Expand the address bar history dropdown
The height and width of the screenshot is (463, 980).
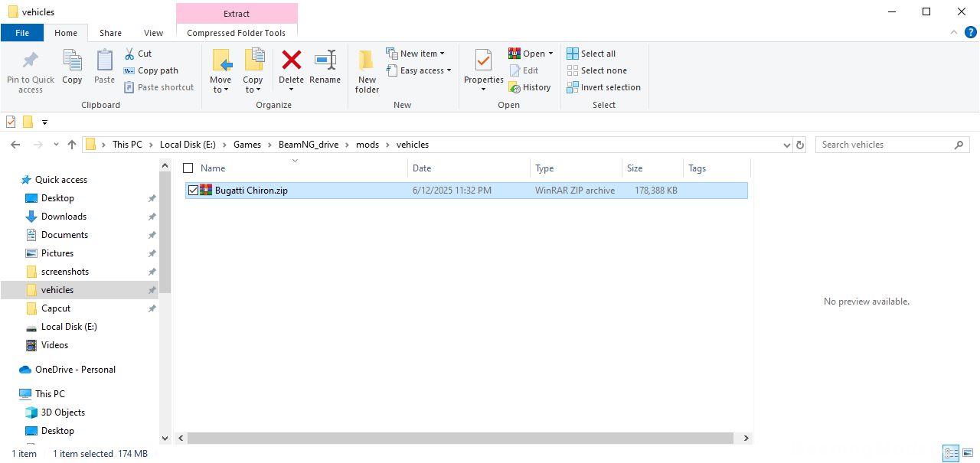point(787,145)
